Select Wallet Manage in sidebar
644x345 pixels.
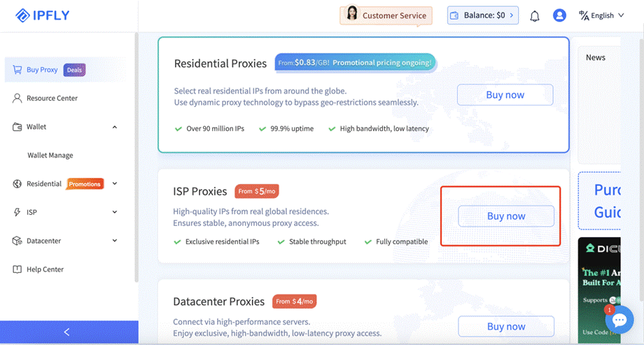pyautogui.click(x=50, y=155)
